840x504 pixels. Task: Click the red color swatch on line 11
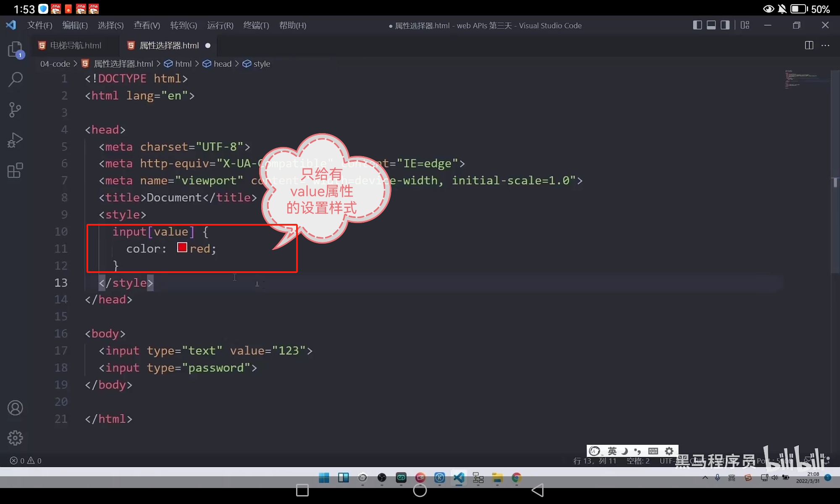click(x=182, y=247)
